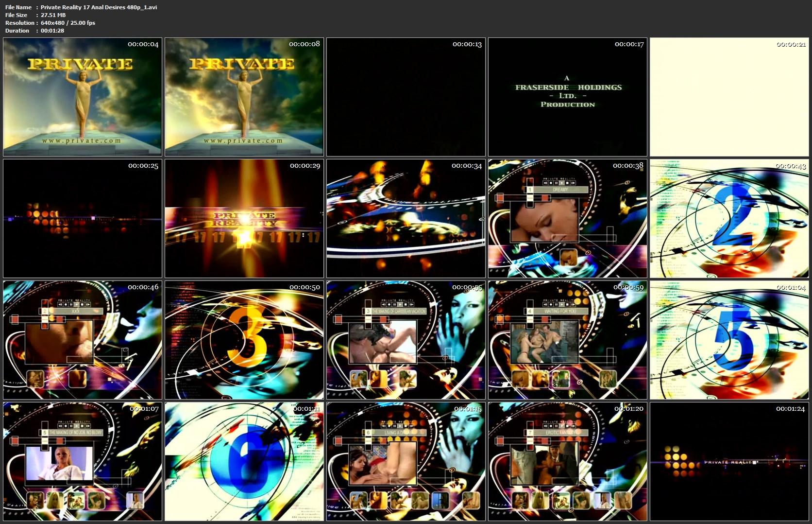The width and height of the screenshot is (812, 524).
Task: Select the '00:01:28' duration value
Action: (x=52, y=31)
